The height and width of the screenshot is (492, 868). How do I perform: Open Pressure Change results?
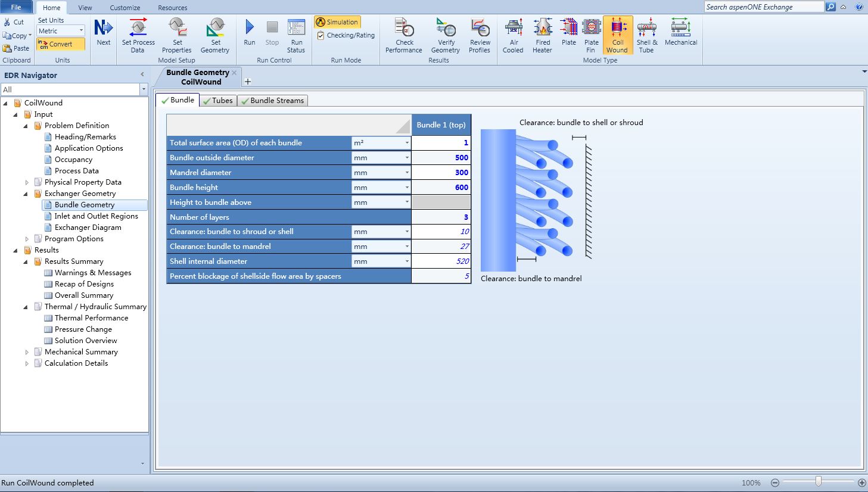pos(83,329)
